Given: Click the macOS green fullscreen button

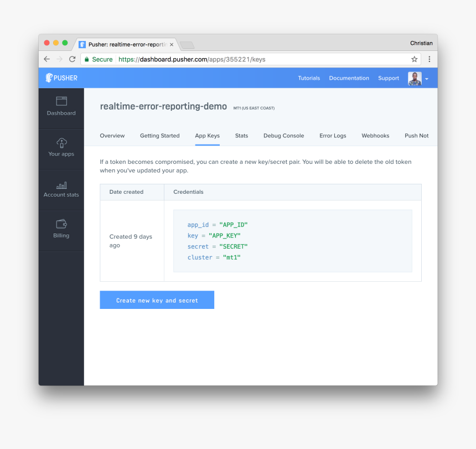Looking at the screenshot, I should coord(65,43).
